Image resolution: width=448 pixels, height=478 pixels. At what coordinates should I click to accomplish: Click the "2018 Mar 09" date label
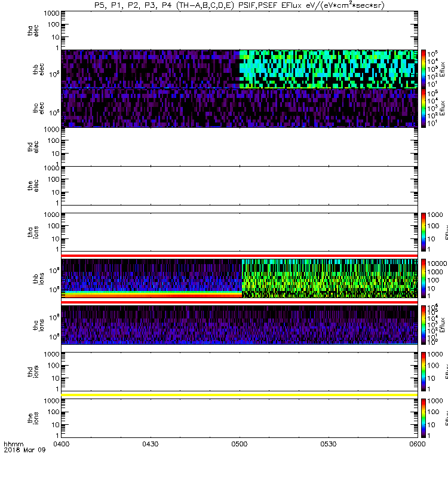tap(24, 450)
